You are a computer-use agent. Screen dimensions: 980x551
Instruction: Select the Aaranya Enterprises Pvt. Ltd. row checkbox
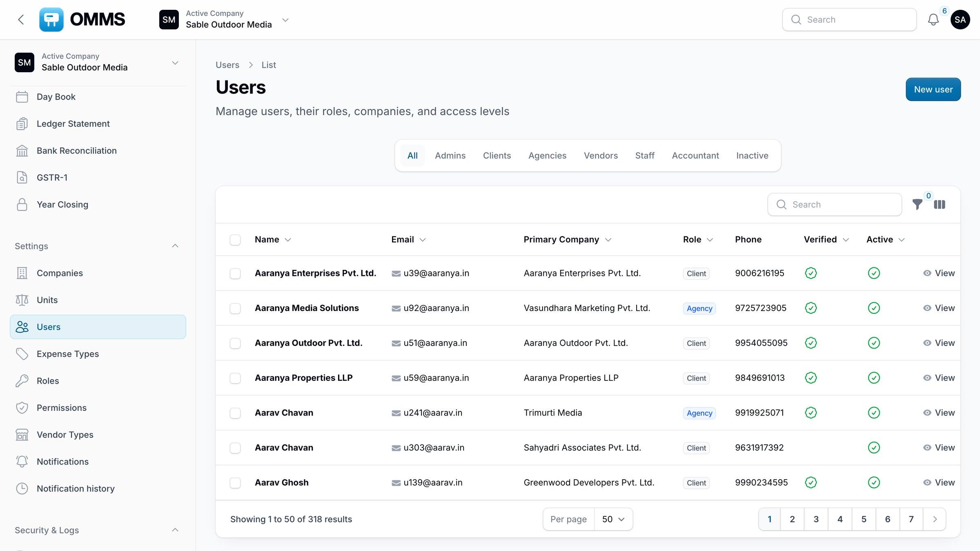pyautogui.click(x=235, y=273)
